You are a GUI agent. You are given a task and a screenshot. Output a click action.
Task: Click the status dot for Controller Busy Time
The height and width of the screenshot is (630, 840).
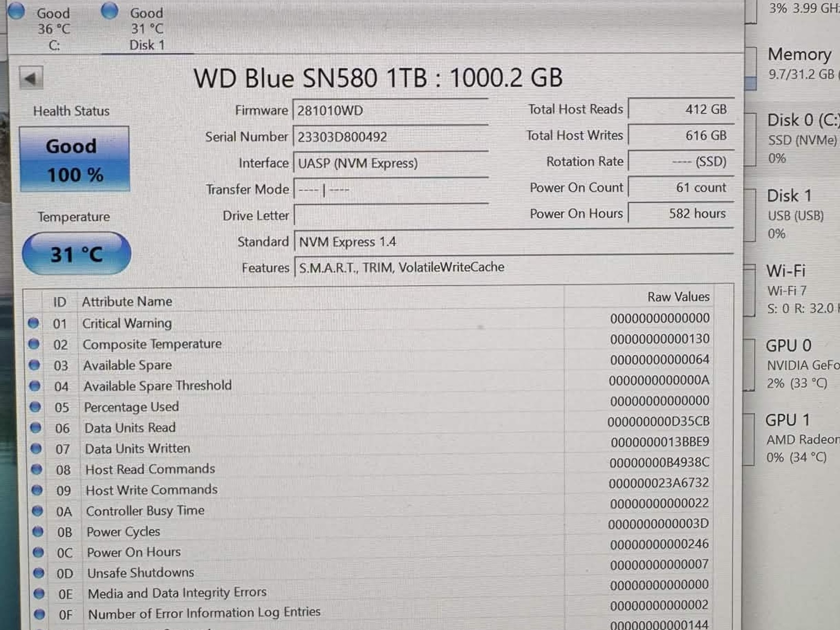(x=37, y=511)
